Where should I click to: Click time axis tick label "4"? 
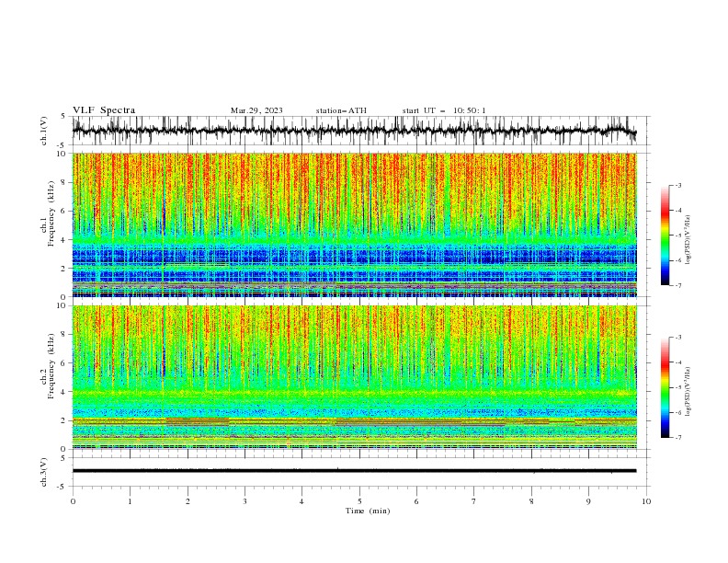(x=301, y=501)
